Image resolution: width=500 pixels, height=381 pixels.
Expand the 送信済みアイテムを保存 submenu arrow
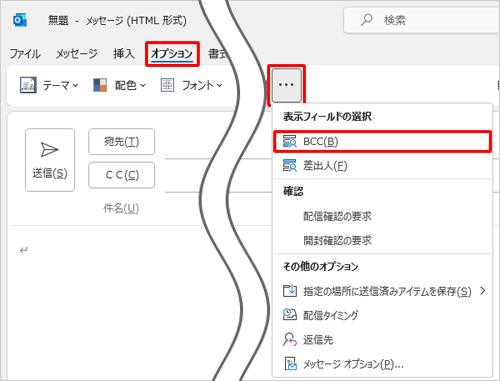(x=483, y=291)
